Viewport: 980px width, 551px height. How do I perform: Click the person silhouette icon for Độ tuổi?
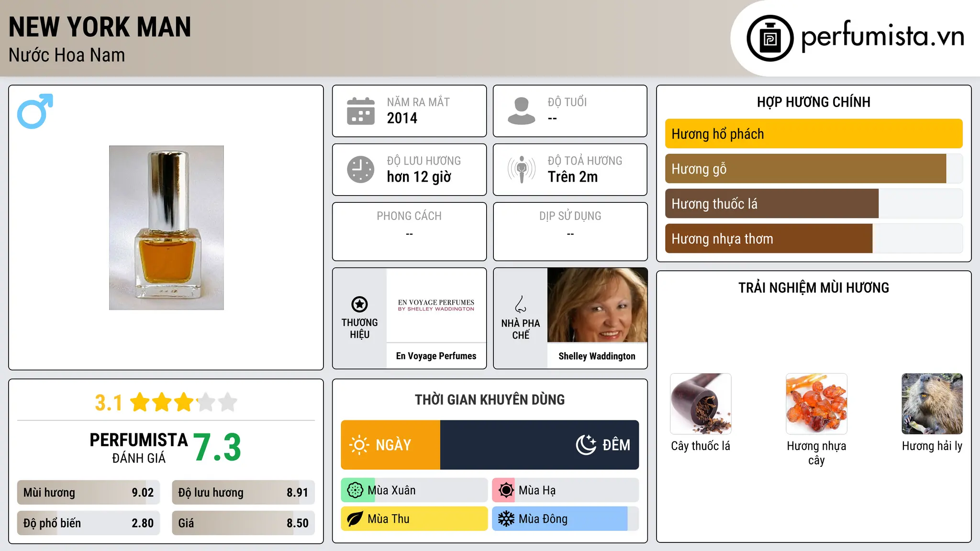pyautogui.click(x=522, y=111)
